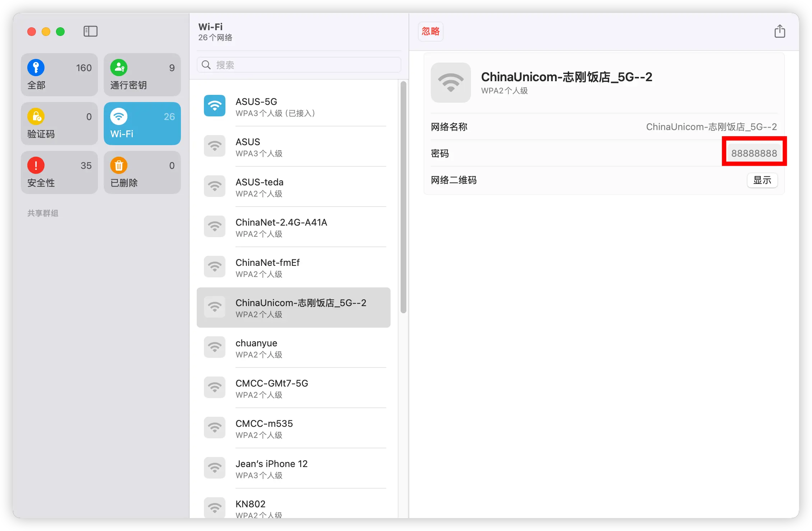Click the large Wi-Fi icon in detail header
812x531 pixels.
click(451, 83)
